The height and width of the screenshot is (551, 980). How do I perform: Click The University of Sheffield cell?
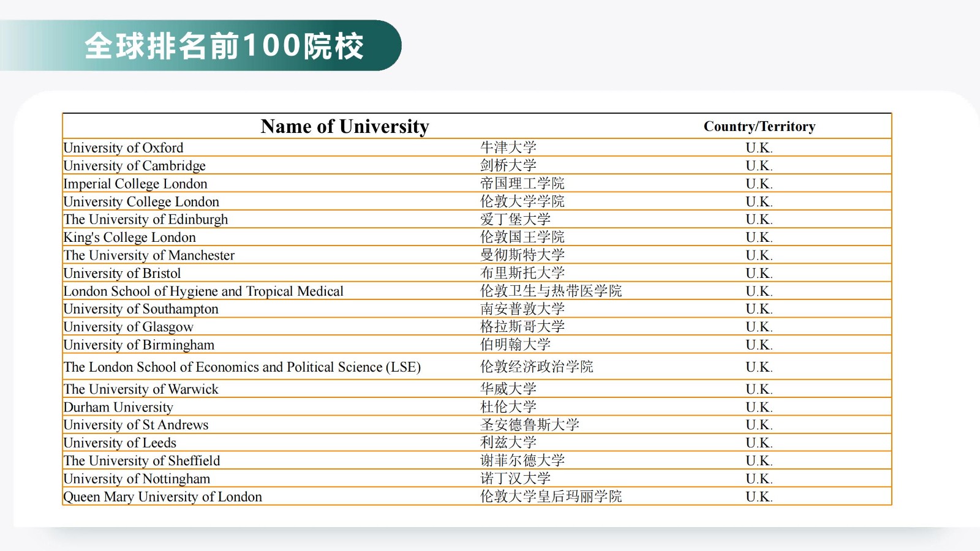point(141,460)
